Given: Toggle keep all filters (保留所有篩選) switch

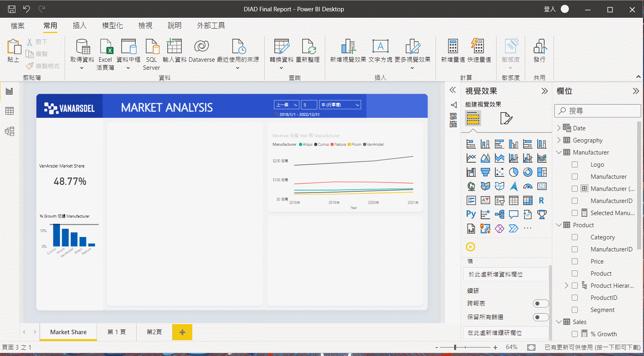Looking at the screenshot, I should (541, 317).
